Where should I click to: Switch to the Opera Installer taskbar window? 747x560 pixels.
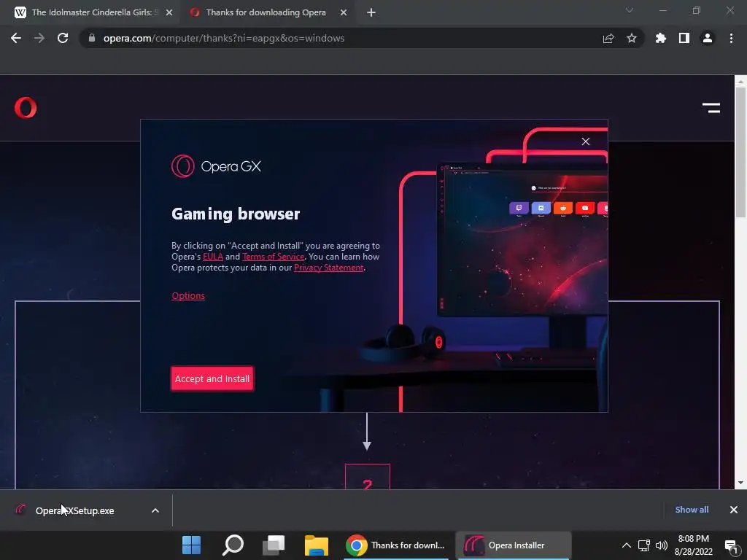pos(514,545)
